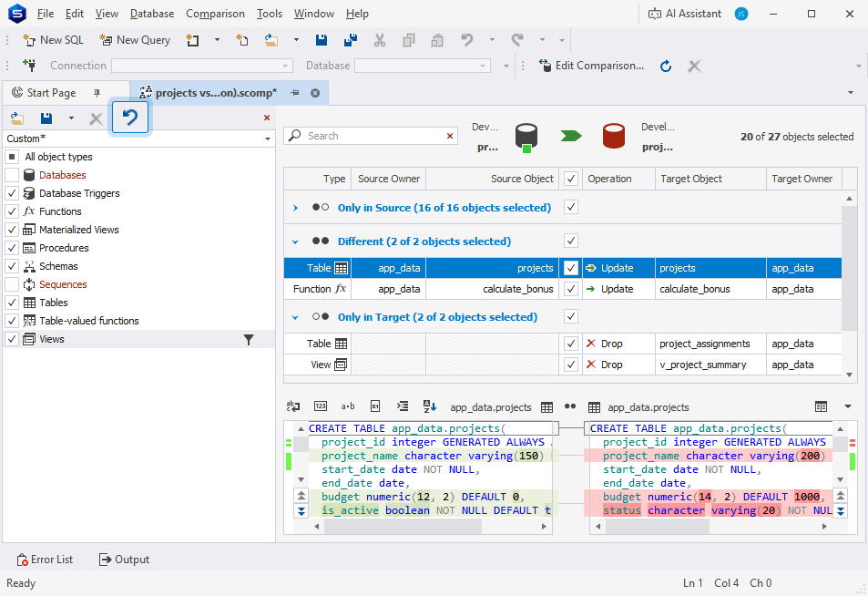
Task: Click the Copy icon in toolbar
Action: (x=409, y=40)
